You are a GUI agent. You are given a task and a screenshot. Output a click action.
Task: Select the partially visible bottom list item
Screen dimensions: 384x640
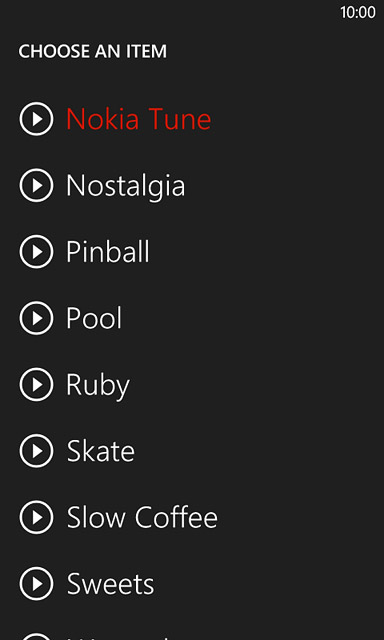click(x=122, y=638)
